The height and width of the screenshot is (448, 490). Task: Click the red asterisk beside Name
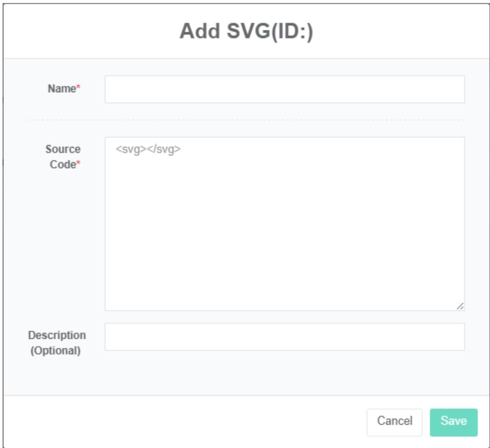tap(78, 89)
